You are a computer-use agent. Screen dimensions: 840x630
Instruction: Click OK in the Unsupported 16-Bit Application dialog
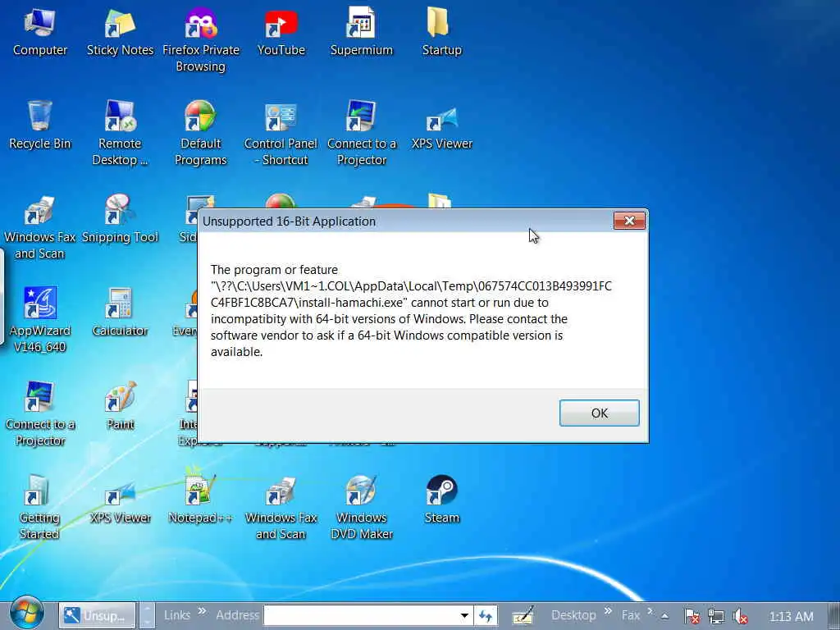click(599, 413)
